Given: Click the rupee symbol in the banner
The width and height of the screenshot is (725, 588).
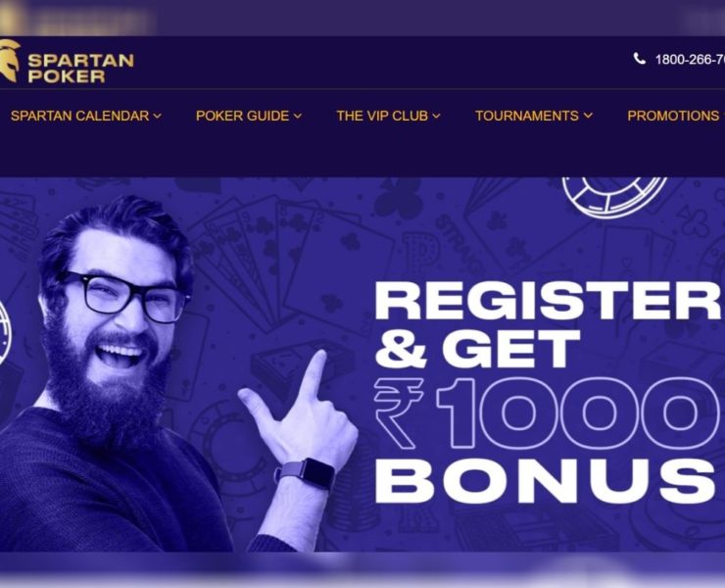Looking at the screenshot, I should pyautogui.click(x=398, y=413).
